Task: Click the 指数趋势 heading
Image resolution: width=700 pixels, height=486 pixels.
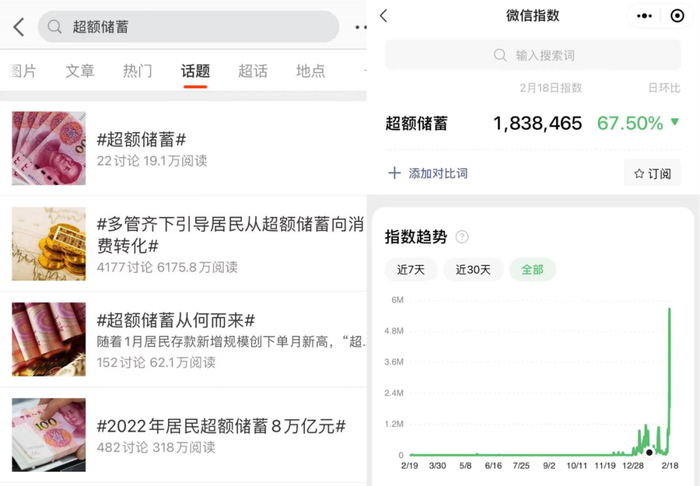Action: [416, 237]
